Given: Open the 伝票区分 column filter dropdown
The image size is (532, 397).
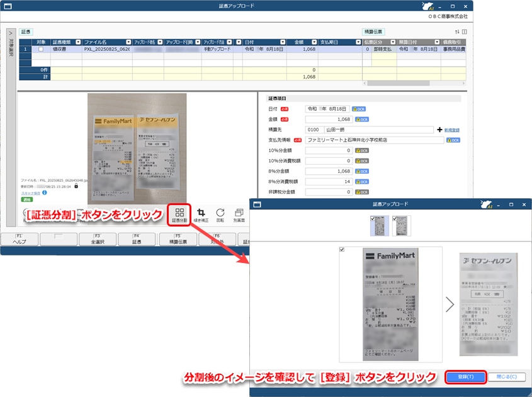Looking at the screenshot, I should [x=392, y=43].
